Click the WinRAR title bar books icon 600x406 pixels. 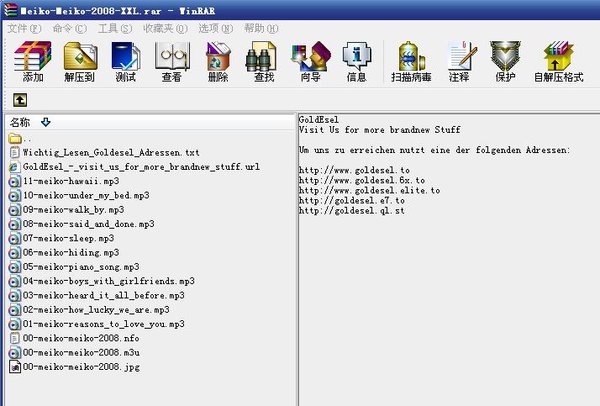coord(11,9)
